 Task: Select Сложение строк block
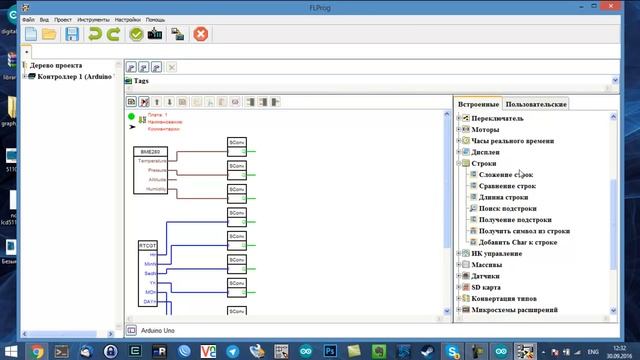[x=506, y=175]
